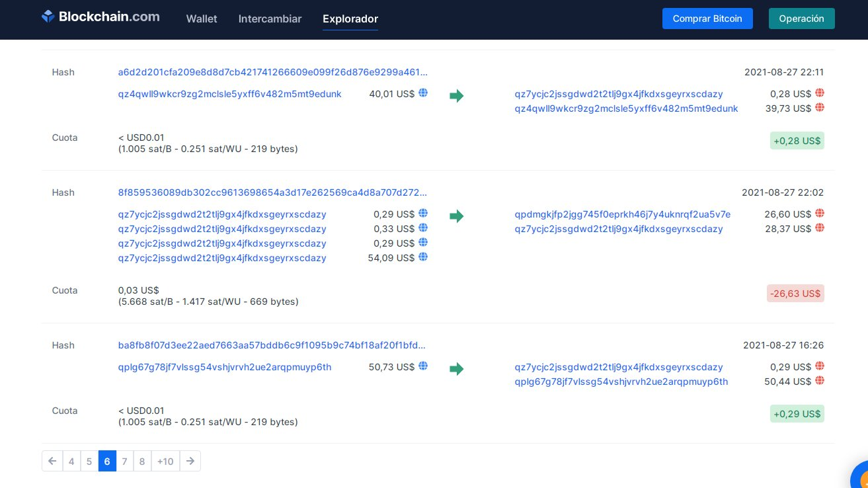Click green arrow in 16:26 transaction
This screenshot has height=488, width=868.
pyautogui.click(x=456, y=369)
